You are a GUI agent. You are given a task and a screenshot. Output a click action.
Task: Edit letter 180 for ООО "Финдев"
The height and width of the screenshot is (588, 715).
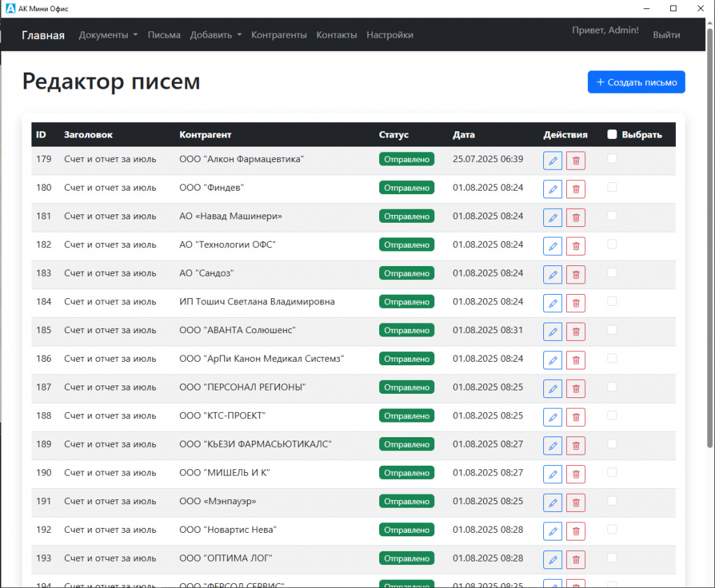[x=552, y=189]
